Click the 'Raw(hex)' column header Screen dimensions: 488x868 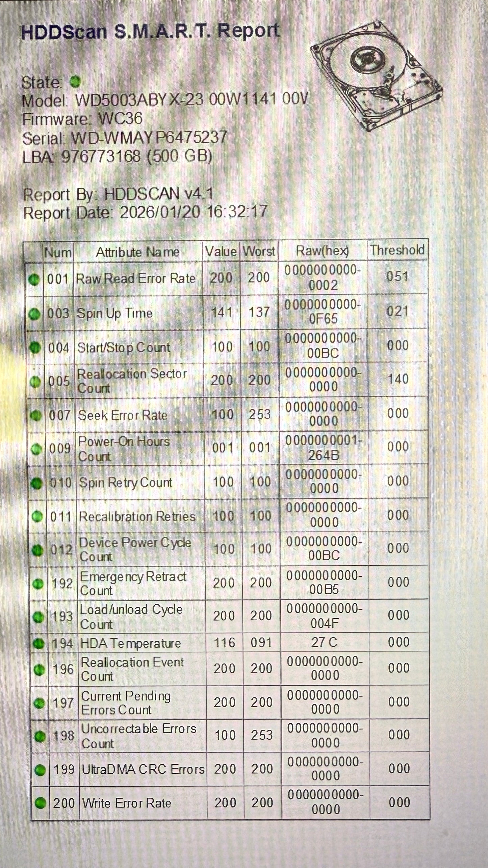point(322,251)
